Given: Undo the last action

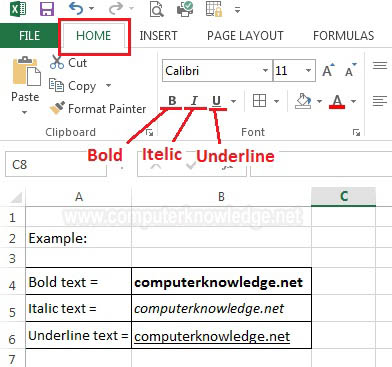Looking at the screenshot, I should [76, 9].
